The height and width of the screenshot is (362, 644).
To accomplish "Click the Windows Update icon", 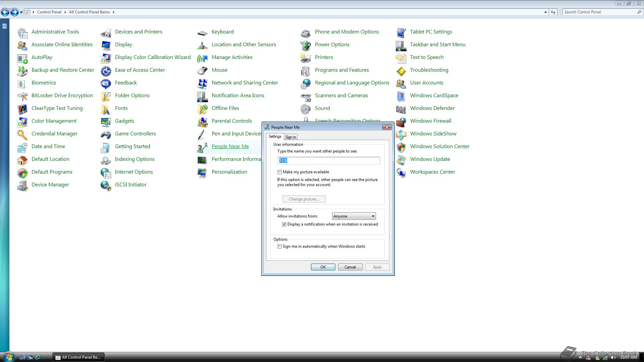I will (x=401, y=160).
